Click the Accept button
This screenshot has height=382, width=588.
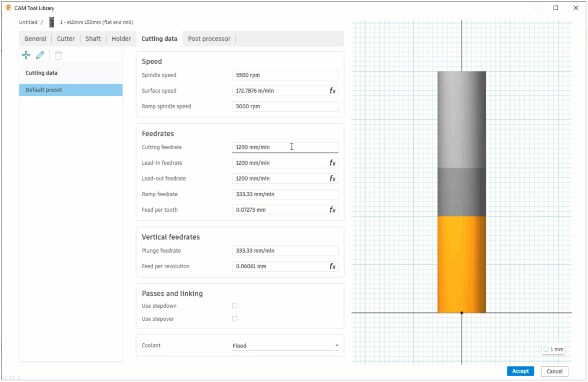click(x=520, y=371)
